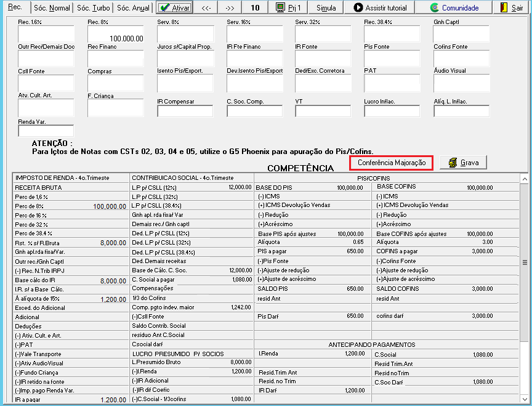The height and width of the screenshot is (406, 532).
Task: Focus the C. Soc. Comp. input field
Action: coord(255,111)
